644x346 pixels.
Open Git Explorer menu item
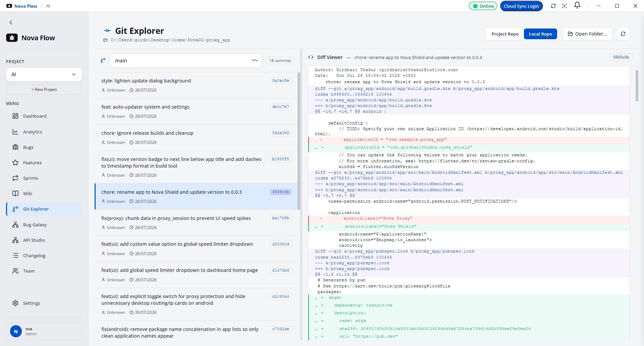pyautogui.click(x=44, y=209)
